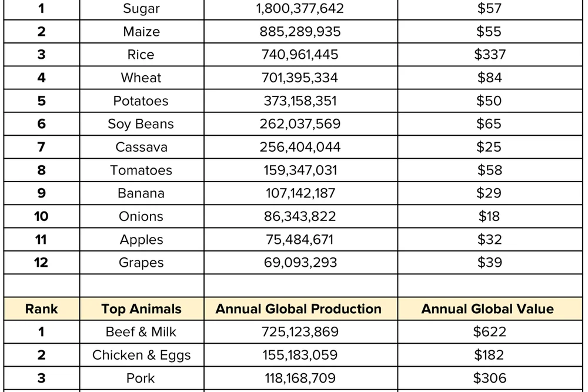Select the Annual Global Value header cell
Image resolution: width=588 pixels, height=392 pixels.
pyautogui.click(x=487, y=309)
